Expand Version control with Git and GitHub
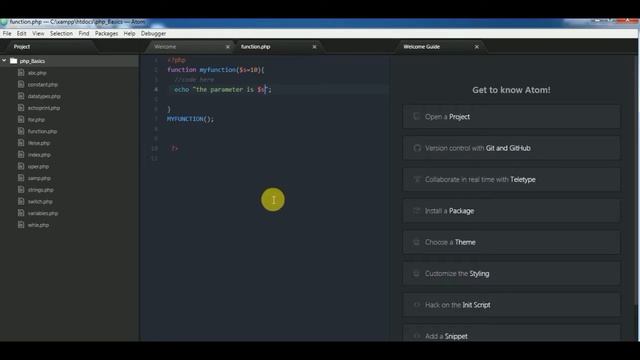 click(511, 148)
